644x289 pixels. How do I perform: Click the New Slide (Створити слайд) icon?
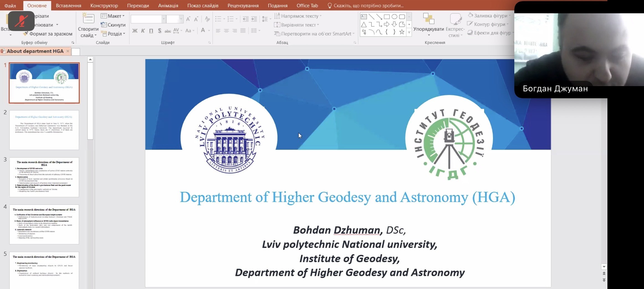(88, 19)
